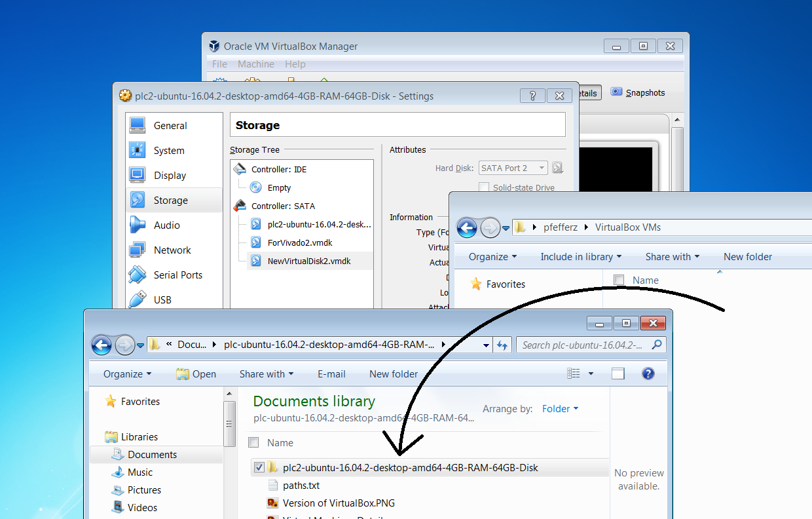812x519 pixels.
Task: Open Machine menu in VirtualBox Manager
Action: [256, 64]
